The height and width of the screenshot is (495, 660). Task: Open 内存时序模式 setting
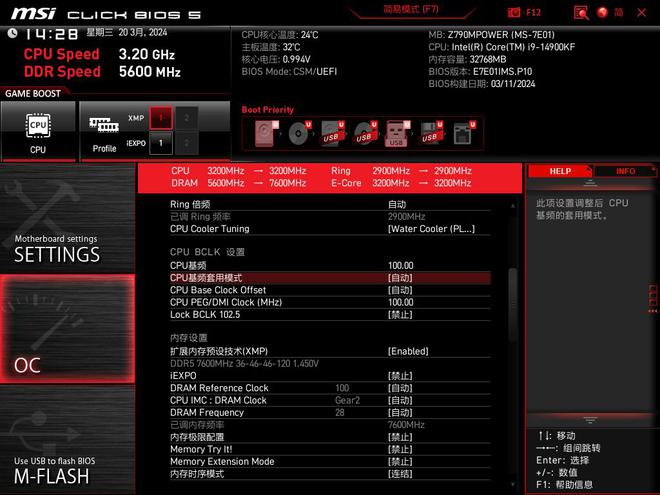click(330, 474)
